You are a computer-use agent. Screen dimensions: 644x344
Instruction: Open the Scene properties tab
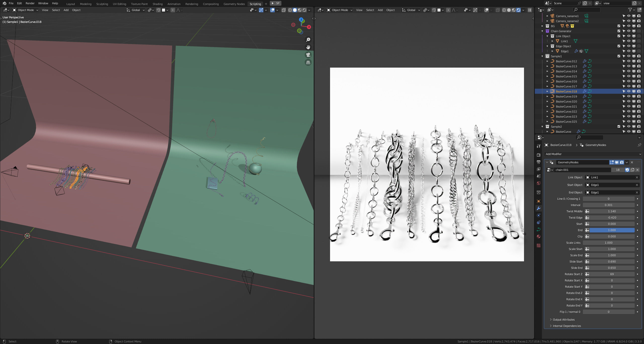pyautogui.click(x=539, y=176)
